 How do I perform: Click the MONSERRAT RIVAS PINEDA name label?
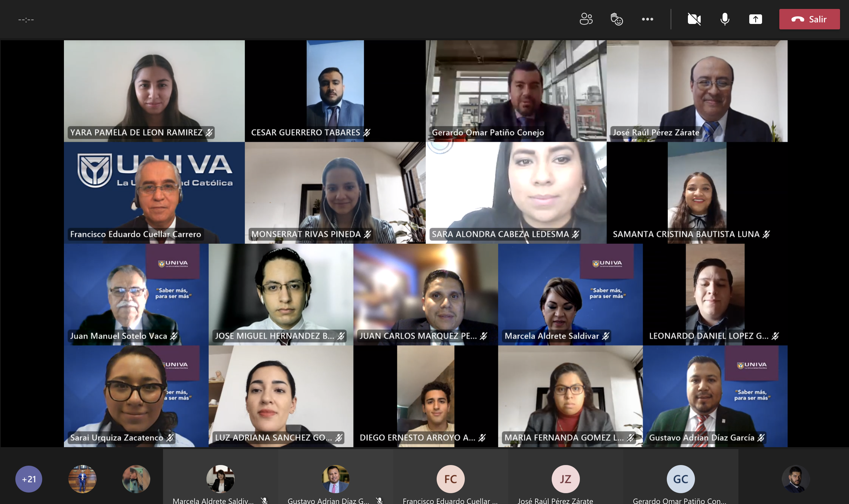306,234
